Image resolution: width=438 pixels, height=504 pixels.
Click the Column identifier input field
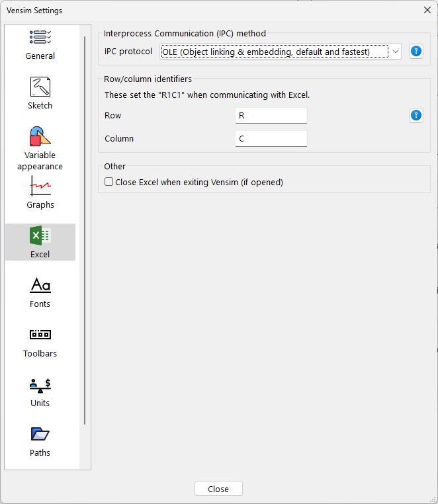tap(271, 139)
